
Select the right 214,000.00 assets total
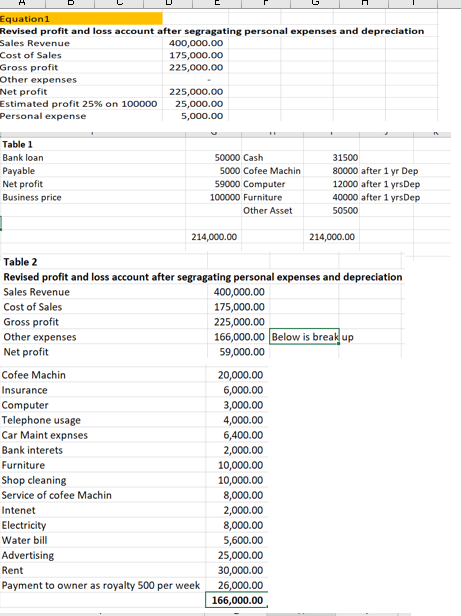tap(332, 237)
